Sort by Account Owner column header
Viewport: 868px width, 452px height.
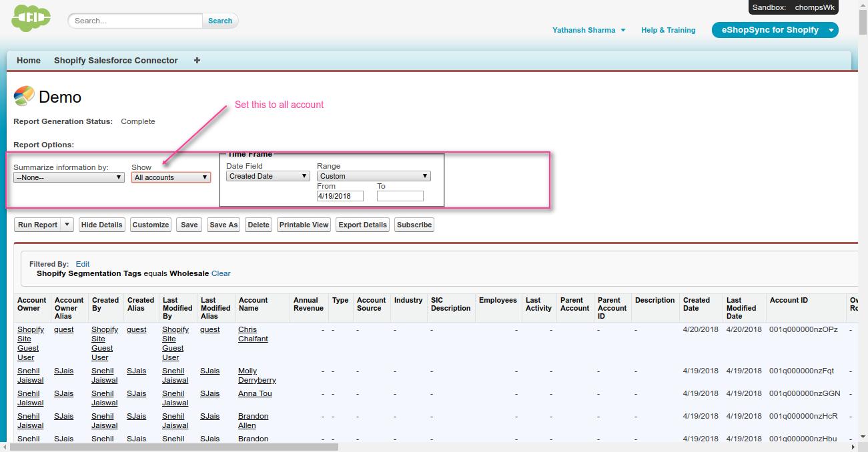(31, 304)
